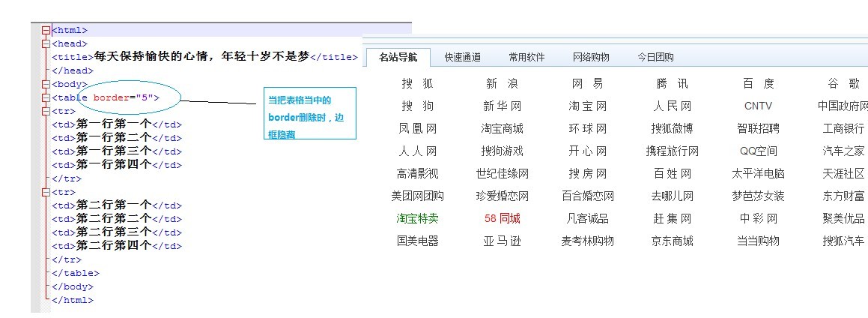Open the 搜狗游戏 link
Viewport: 868px width, 318px height.
click(502, 151)
